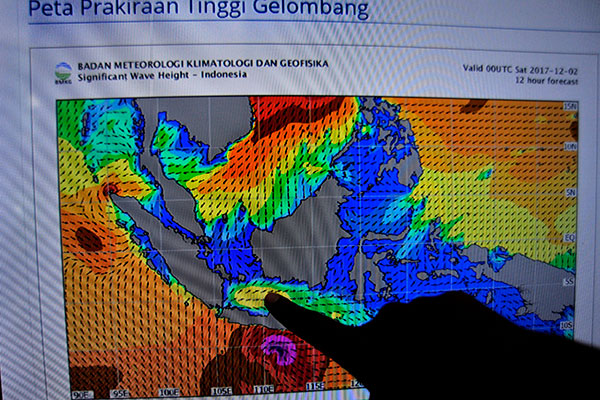Click the 'Peta Prakiraan Tinggi Gelombang' heading

coord(198,11)
